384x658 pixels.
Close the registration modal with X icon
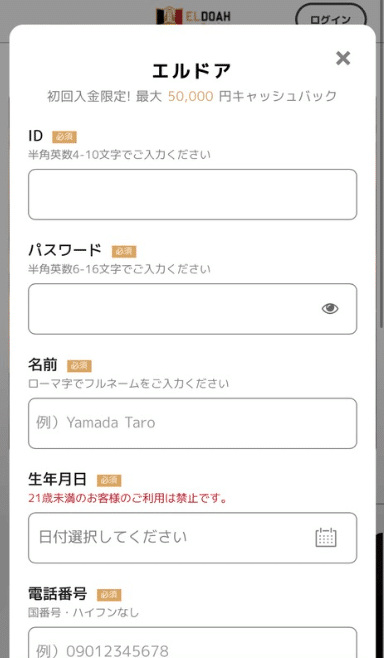pos(343,58)
